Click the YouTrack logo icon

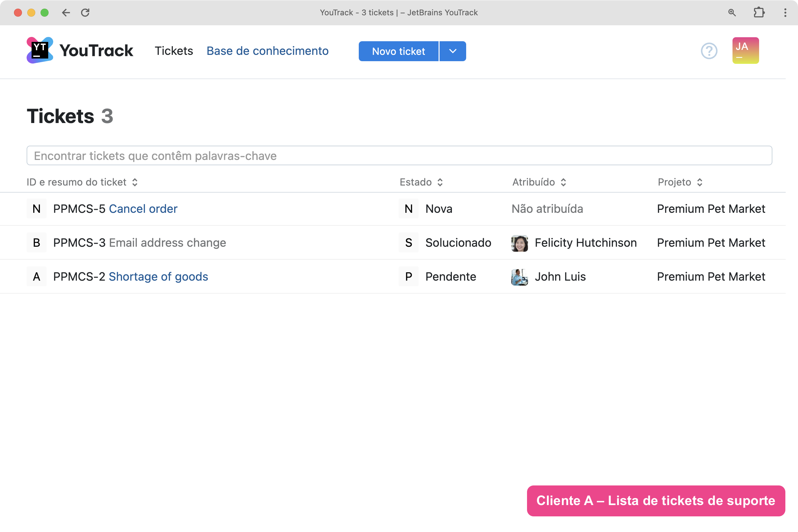pos(40,50)
